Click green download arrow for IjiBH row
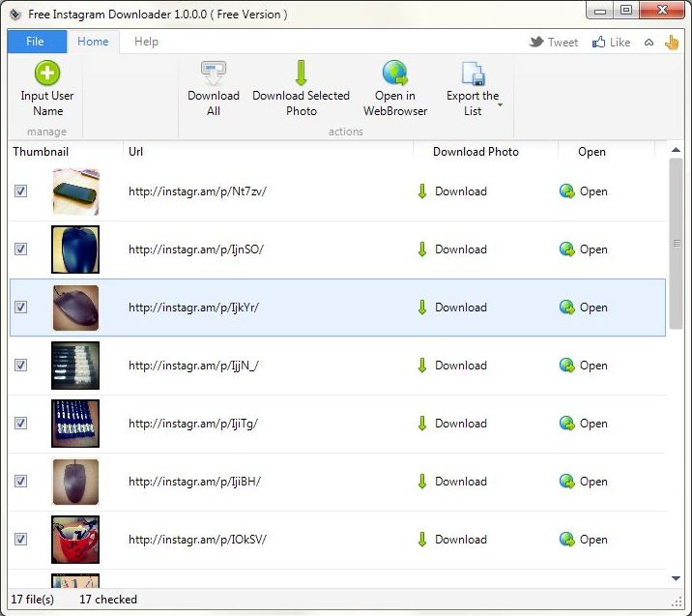Image resolution: width=692 pixels, height=616 pixels. tap(422, 482)
